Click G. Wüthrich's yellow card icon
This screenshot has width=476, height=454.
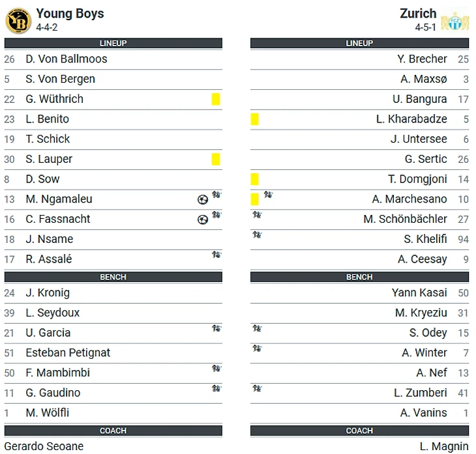216,99
